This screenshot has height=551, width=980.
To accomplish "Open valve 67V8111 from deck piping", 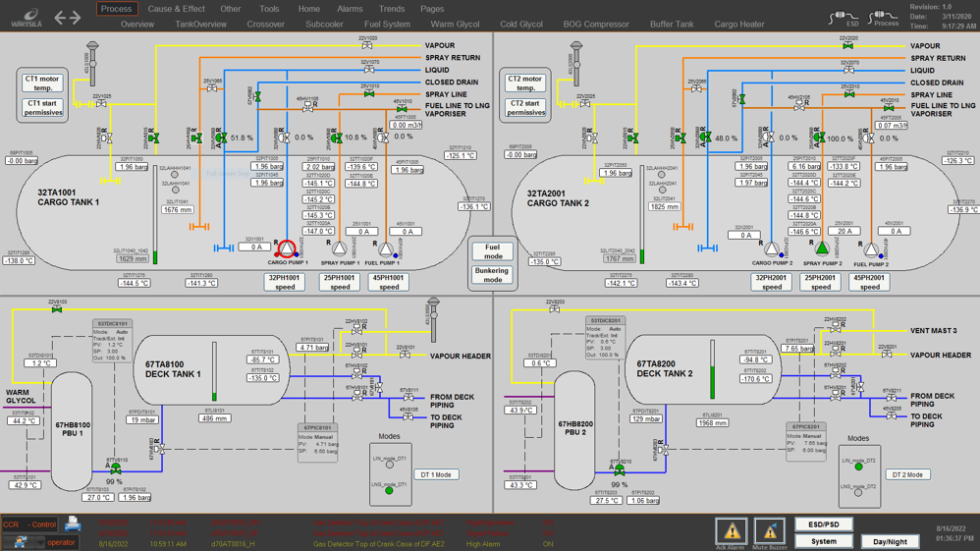I will click(x=408, y=397).
